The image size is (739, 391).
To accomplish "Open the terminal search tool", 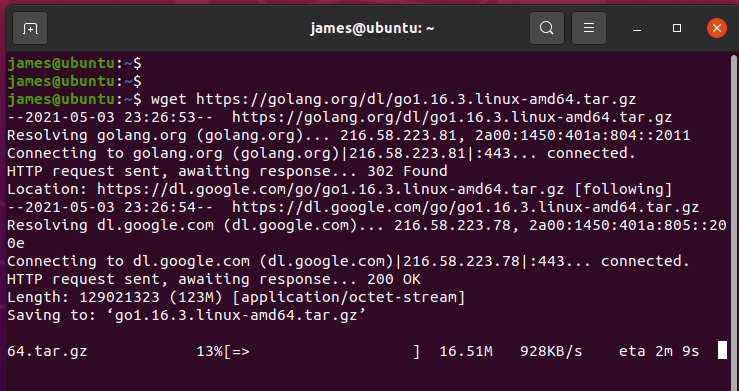I will (x=547, y=28).
